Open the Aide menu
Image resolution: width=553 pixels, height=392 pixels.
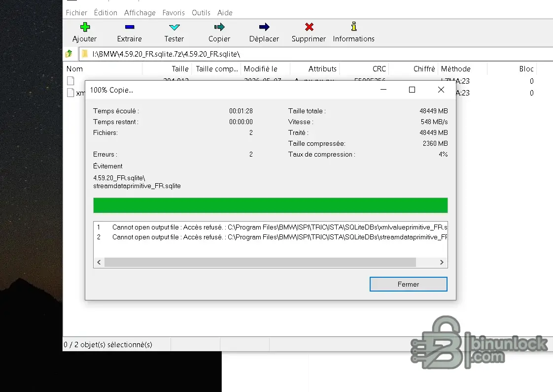(225, 13)
